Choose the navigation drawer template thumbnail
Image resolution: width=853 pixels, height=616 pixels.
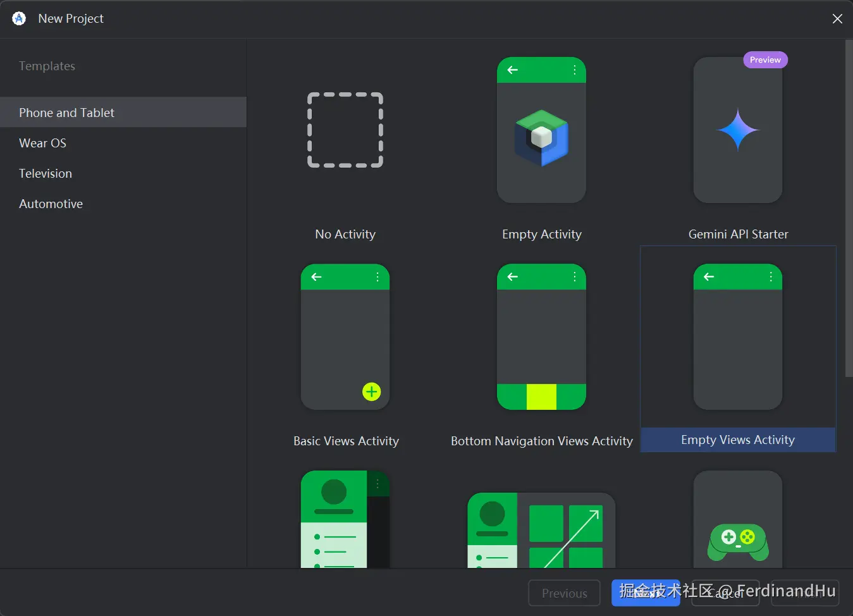[x=345, y=519]
